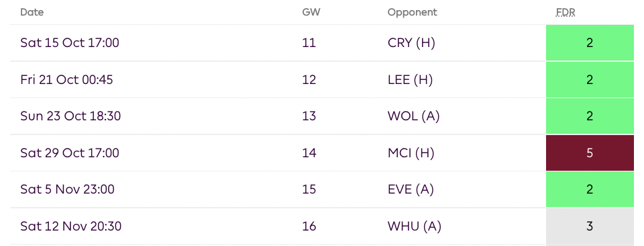The width and height of the screenshot is (644, 246).
Task: Click the grey FDR 3 cell
Action: (590, 227)
